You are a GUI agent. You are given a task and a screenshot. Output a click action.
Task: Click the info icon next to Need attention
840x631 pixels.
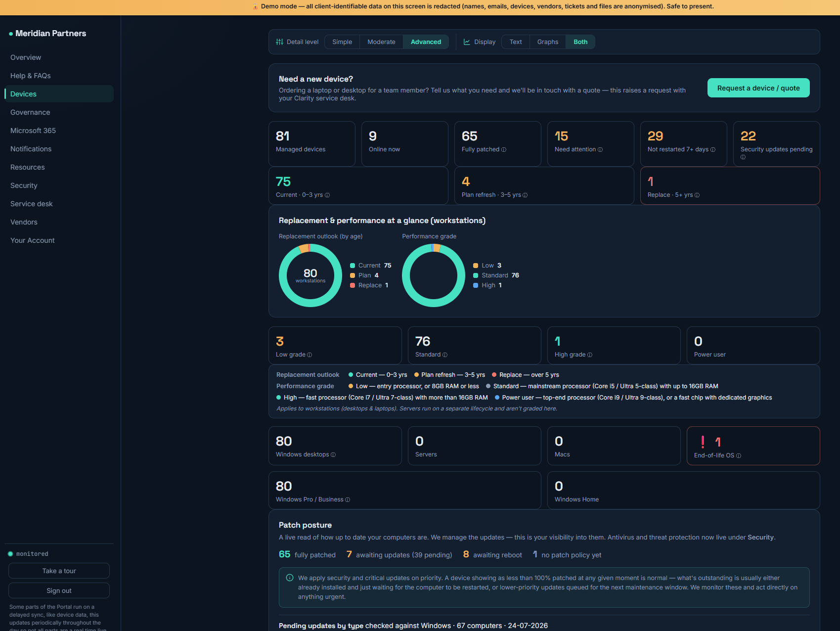(x=600, y=150)
